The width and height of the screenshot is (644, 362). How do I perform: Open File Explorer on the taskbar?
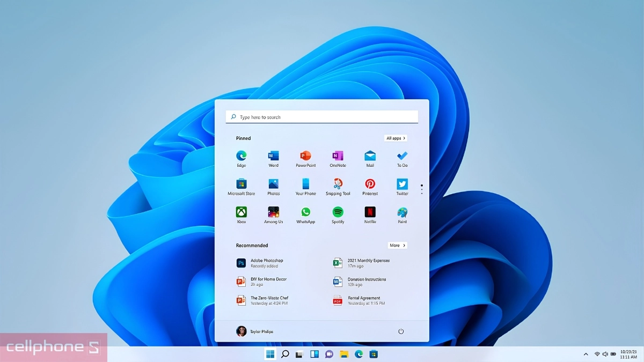pyautogui.click(x=344, y=354)
